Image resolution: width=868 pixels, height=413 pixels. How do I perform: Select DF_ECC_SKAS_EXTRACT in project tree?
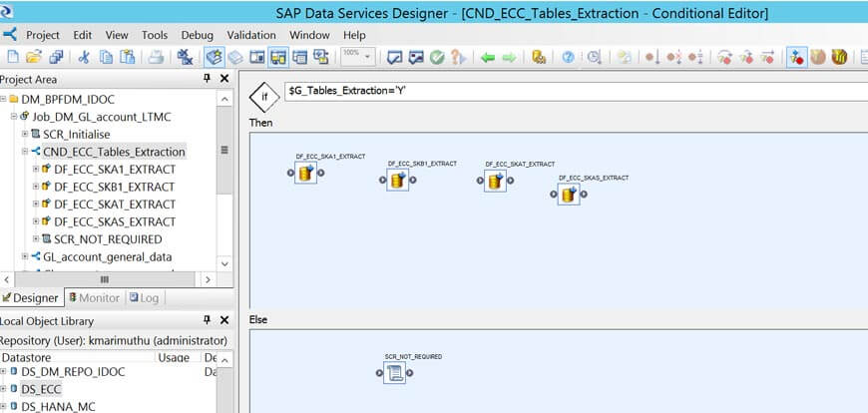[x=115, y=222]
